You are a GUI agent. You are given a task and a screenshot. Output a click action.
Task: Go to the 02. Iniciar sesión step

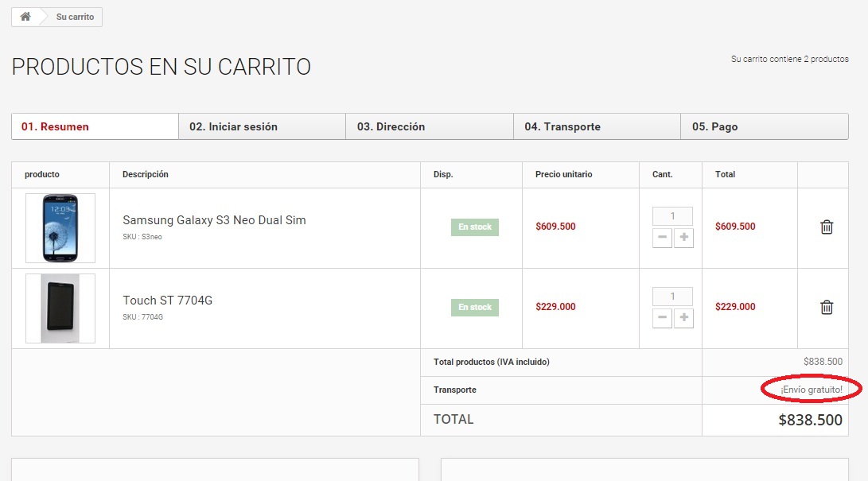pos(262,126)
